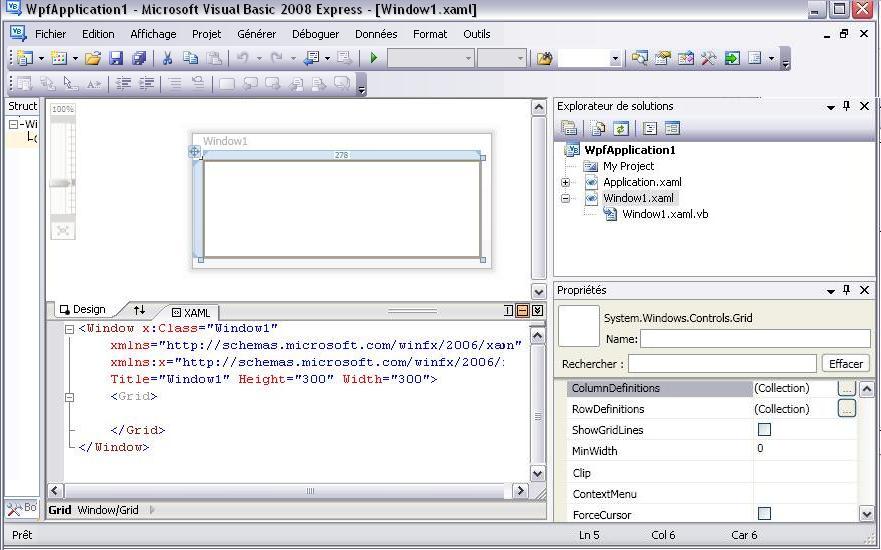Click Show All Files icon in Explorateur de solutions

[x=598, y=129]
